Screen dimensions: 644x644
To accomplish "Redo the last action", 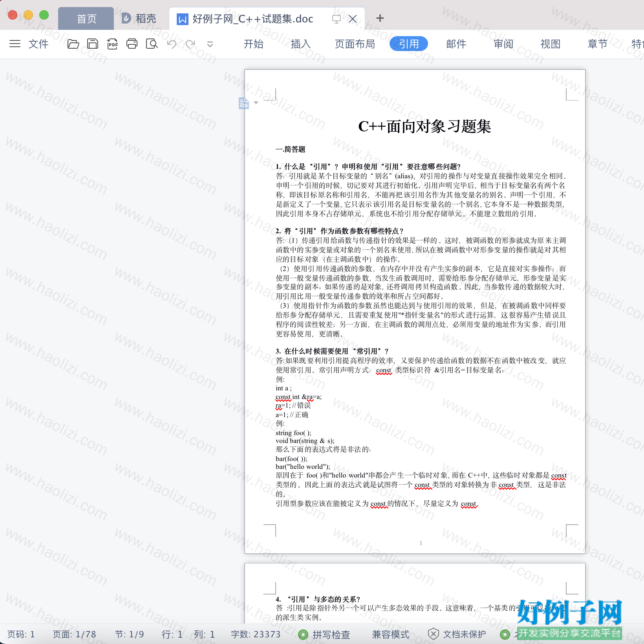I will pyautogui.click(x=190, y=44).
